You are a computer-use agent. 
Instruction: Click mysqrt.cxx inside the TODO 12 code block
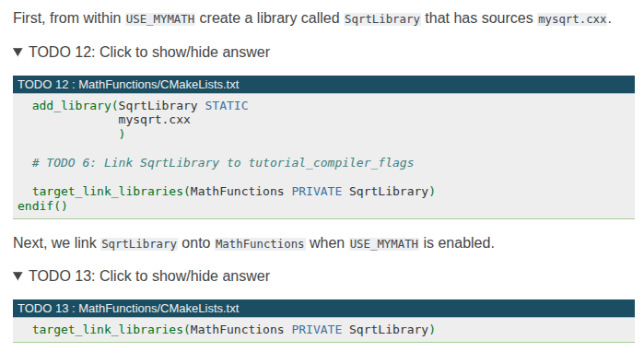[x=155, y=120]
